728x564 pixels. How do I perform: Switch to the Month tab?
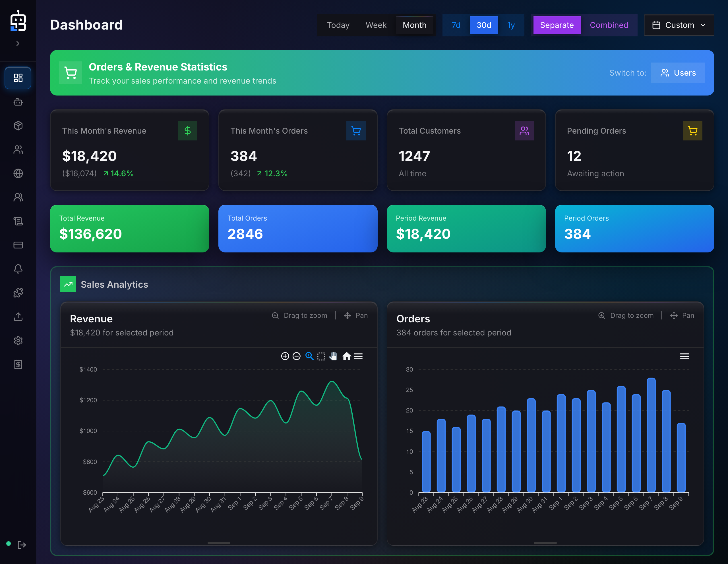point(414,25)
